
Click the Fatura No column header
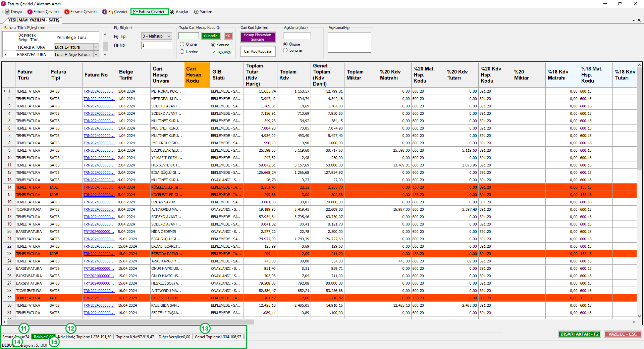[99, 75]
